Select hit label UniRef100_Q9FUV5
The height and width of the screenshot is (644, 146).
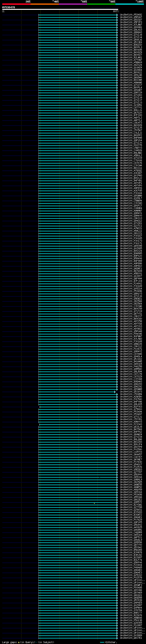point(131,522)
